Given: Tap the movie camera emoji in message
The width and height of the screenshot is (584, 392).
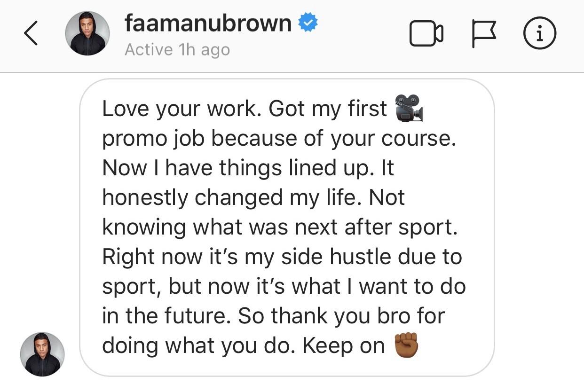Looking at the screenshot, I should (x=409, y=108).
